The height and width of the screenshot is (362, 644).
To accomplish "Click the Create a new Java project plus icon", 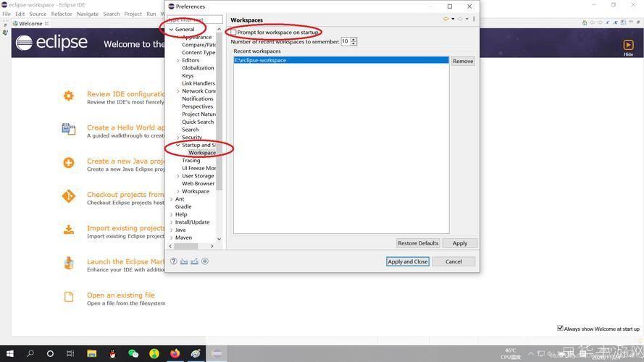I will (x=69, y=162).
